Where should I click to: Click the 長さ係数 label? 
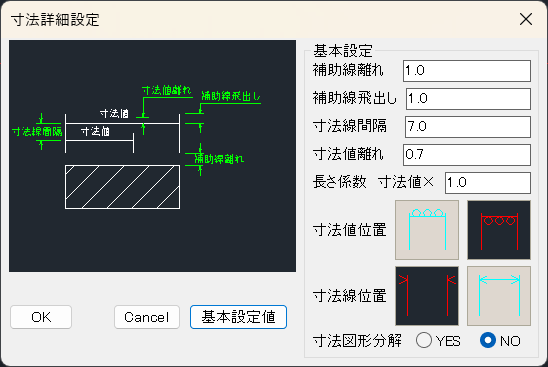(x=339, y=182)
